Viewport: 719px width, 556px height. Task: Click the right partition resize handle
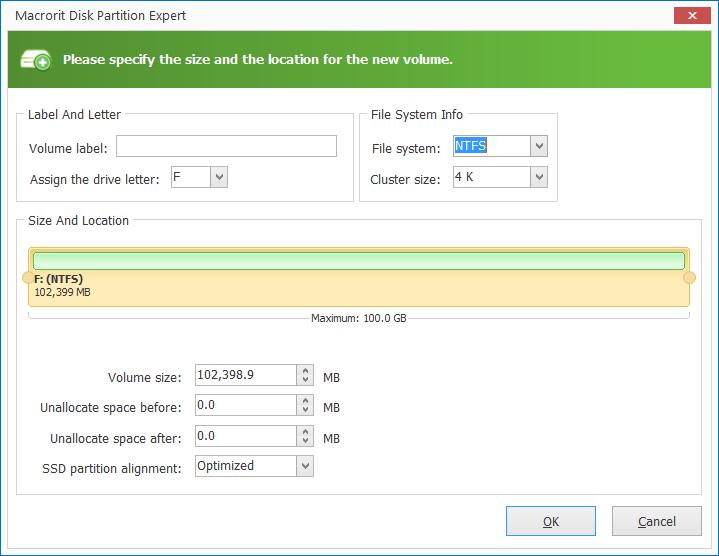click(x=689, y=278)
